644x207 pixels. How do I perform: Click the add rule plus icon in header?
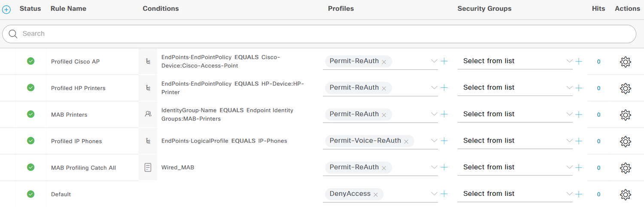[6, 9]
